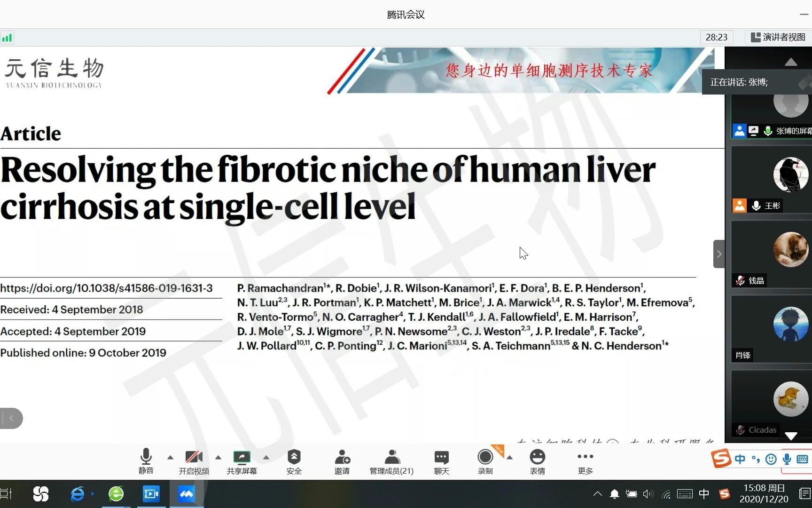Expand recording options arrow beside 录制
The width and height of the screenshot is (812, 508).
[x=509, y=457]
